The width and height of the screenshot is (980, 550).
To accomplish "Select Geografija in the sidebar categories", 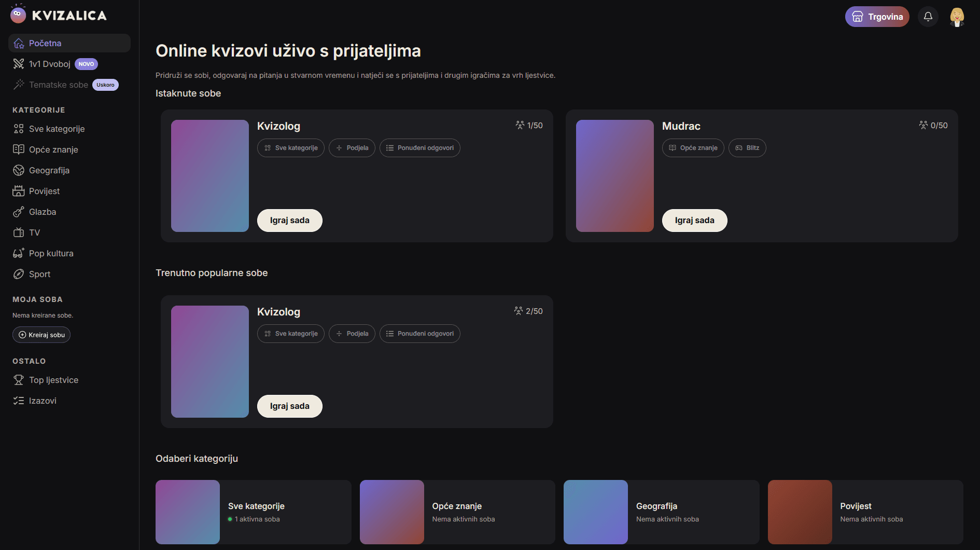I will 69,170.
